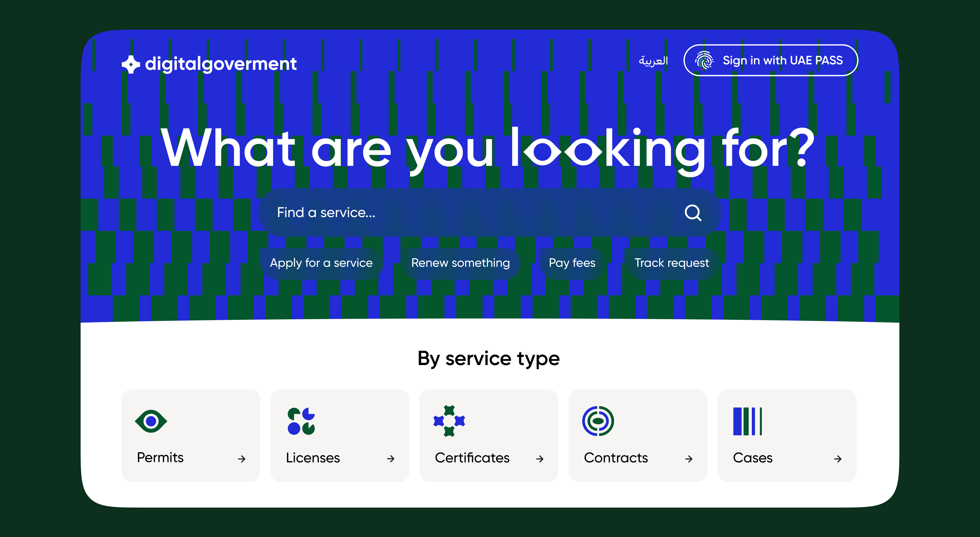Viewport: 980px width, 537px height.
Task: Click the UAE PASS fingerprint icon
Action: (x=704, y=61)
